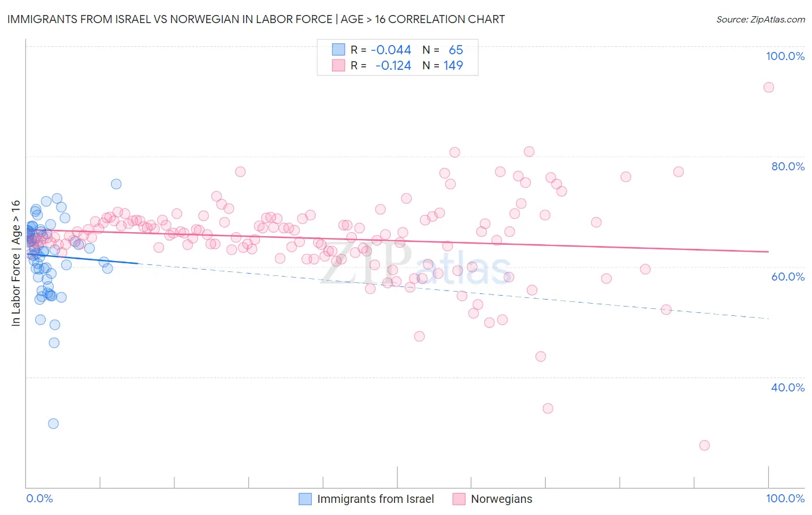This screenshot has width=812, height=515.
Task: Click the R = -0.044 correlation value
Action: (x=391, y=50)
